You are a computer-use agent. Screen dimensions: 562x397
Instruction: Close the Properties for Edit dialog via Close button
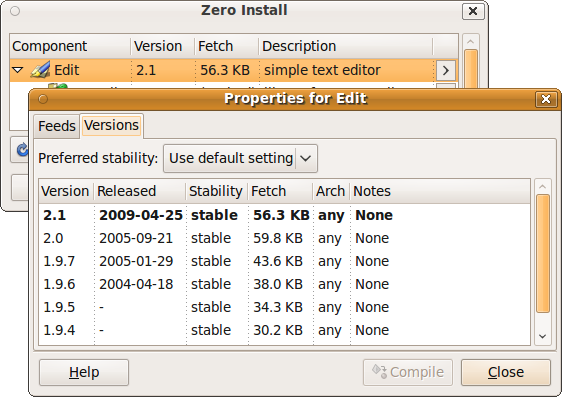[x=506, y=372]
